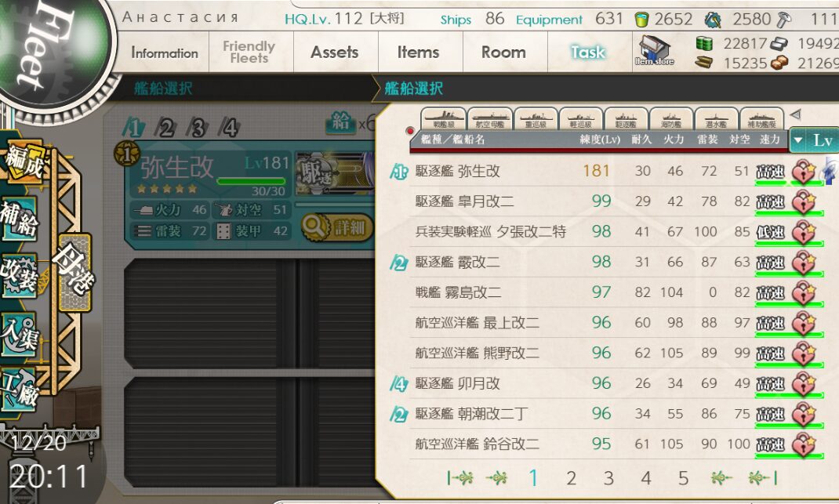
Task: Open the 工廠 factory sidebar icon
Action: coord(20,390)
